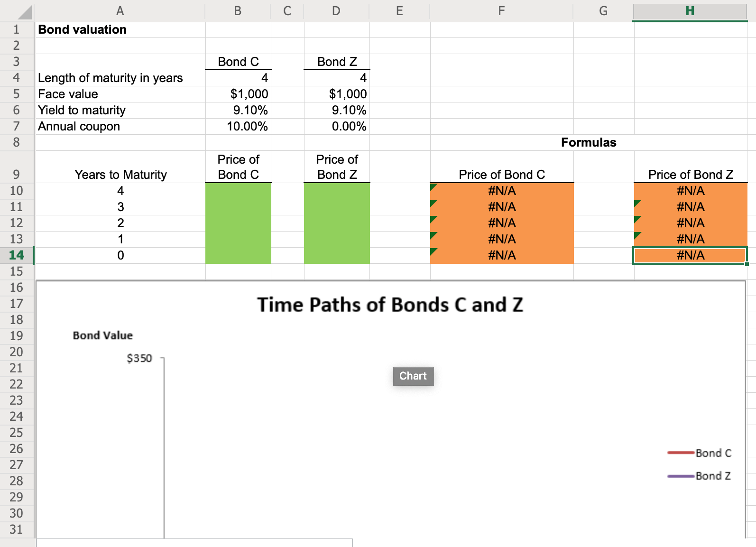756x547 pixels.
Task: Select row 14 header
Action: [17, 255]
